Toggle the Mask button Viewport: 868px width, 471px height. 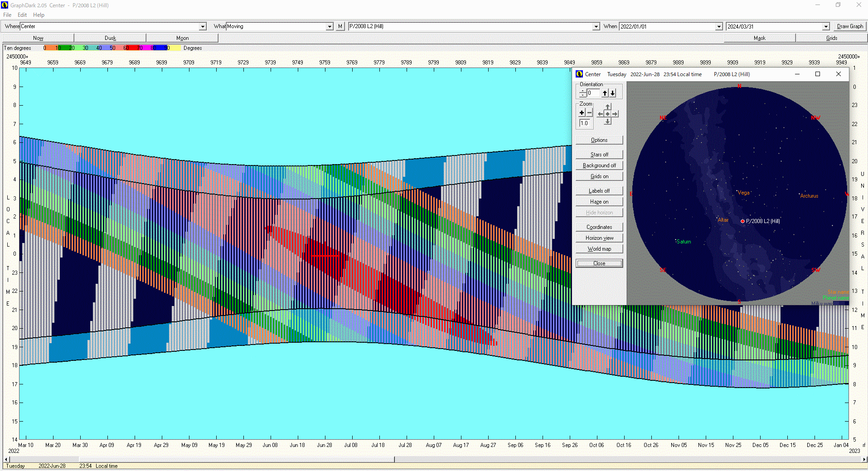(760, 38)
